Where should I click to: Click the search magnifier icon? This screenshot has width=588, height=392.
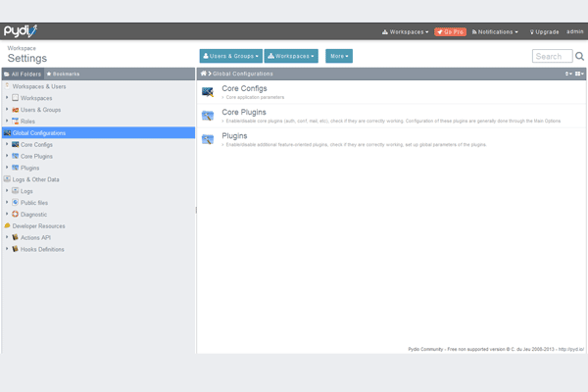579,57
